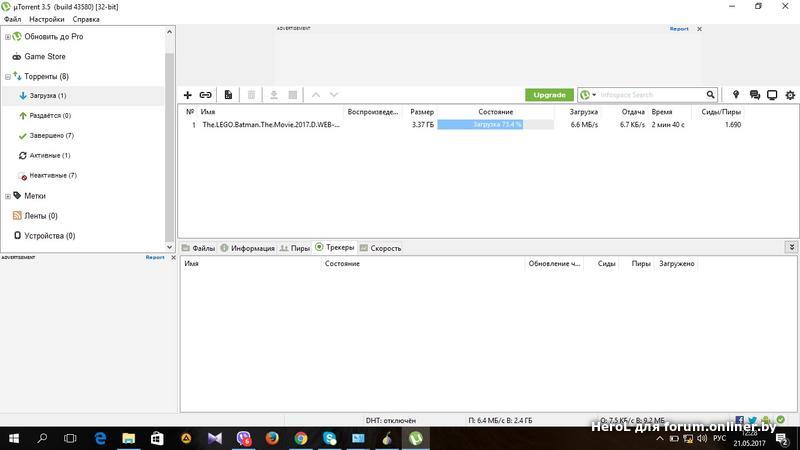
Task: Click the Facebook icon in status bar
Action: click(x=739, y=420)
